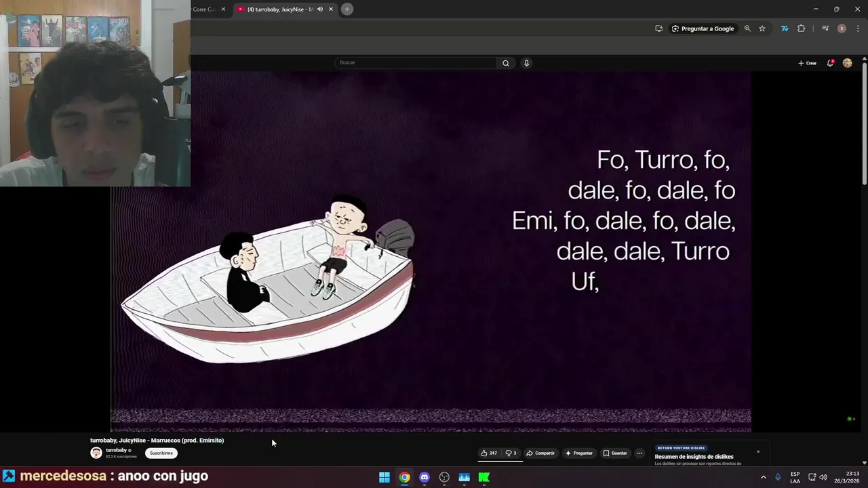
Task: Click the Return YouTube Dislike badge
Action: [x=681, y=448]
